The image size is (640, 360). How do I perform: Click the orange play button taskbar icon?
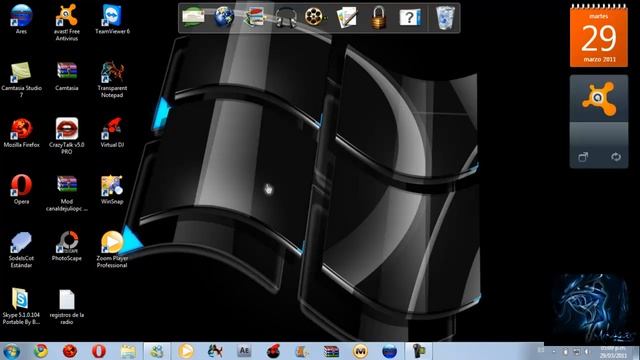[x=186, y=351]
